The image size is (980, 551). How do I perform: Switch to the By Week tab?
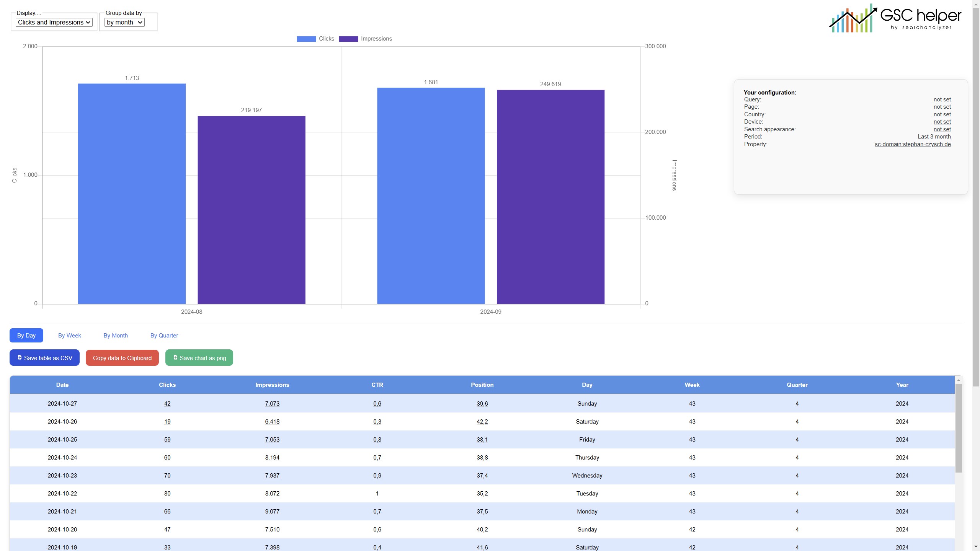pyautogui.click(x=69, y=335)
